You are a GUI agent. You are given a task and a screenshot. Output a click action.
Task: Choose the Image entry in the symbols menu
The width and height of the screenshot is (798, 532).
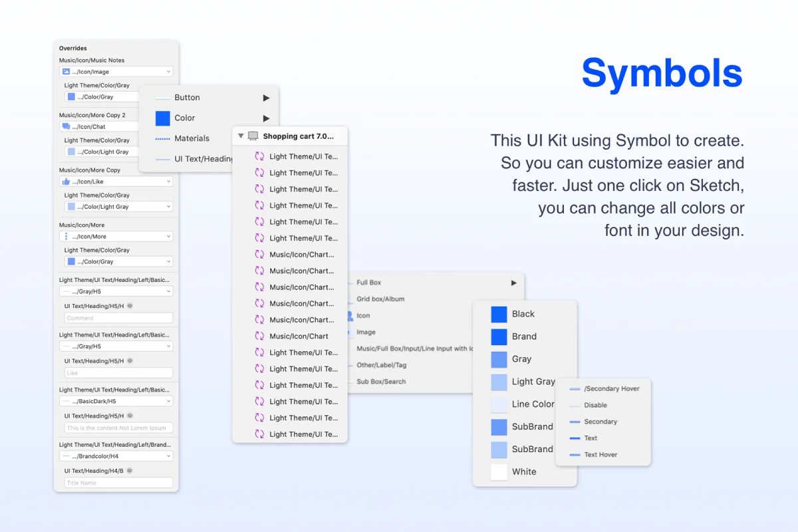click(x=366, y=332)
